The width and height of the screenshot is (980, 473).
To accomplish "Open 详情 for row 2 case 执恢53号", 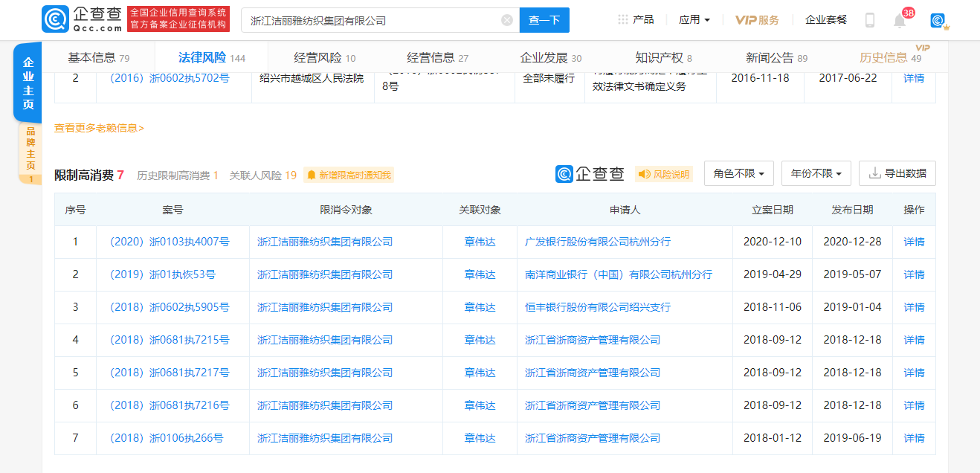I will [x=914, y=274].
